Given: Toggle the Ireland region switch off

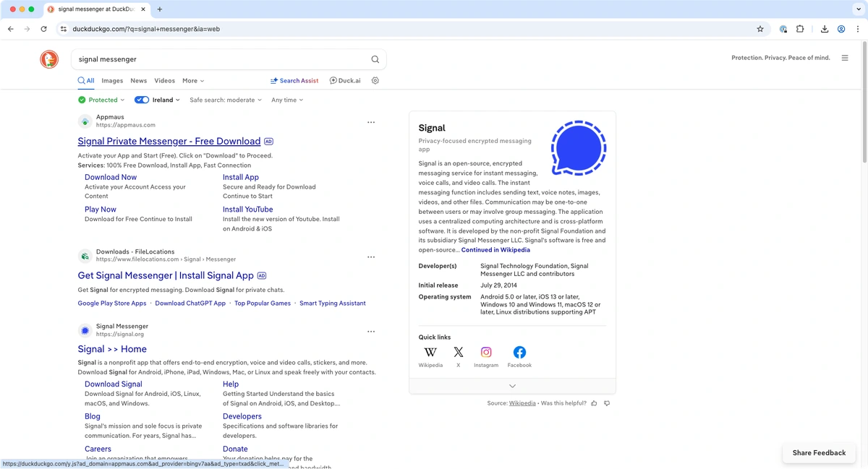Looking at the screenshot, I should pyautogui.click(x=141, y=100).
